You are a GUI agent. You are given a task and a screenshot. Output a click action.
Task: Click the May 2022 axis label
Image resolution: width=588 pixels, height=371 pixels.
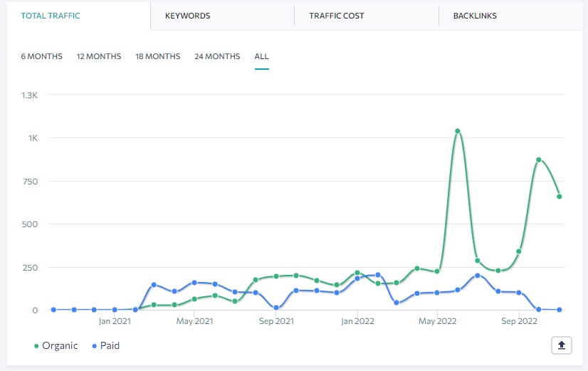pyautogui.click(x=438, y=321)
